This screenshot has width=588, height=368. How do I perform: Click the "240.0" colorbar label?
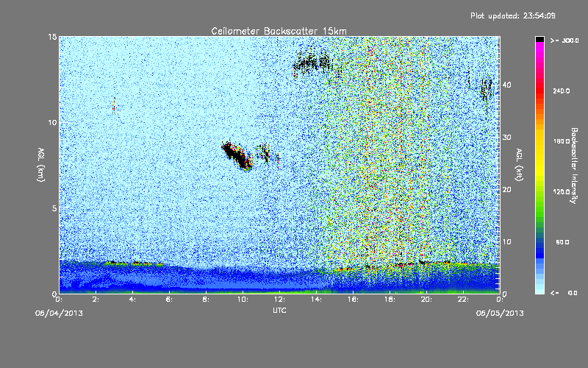pos(562,91)
